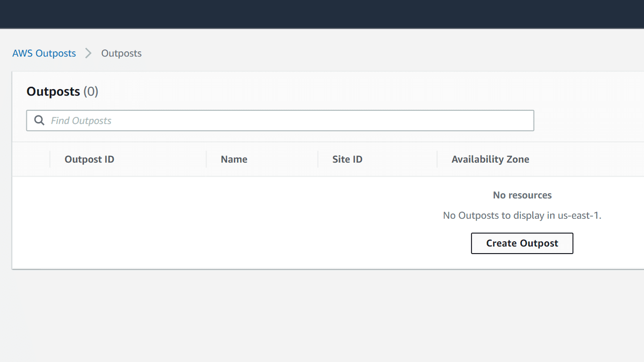Click the magnifying glass search icon

click(39, 121)
